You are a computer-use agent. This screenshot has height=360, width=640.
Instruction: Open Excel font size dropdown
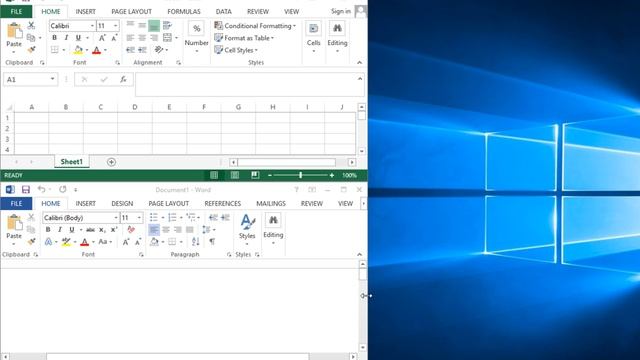(116, 26)
